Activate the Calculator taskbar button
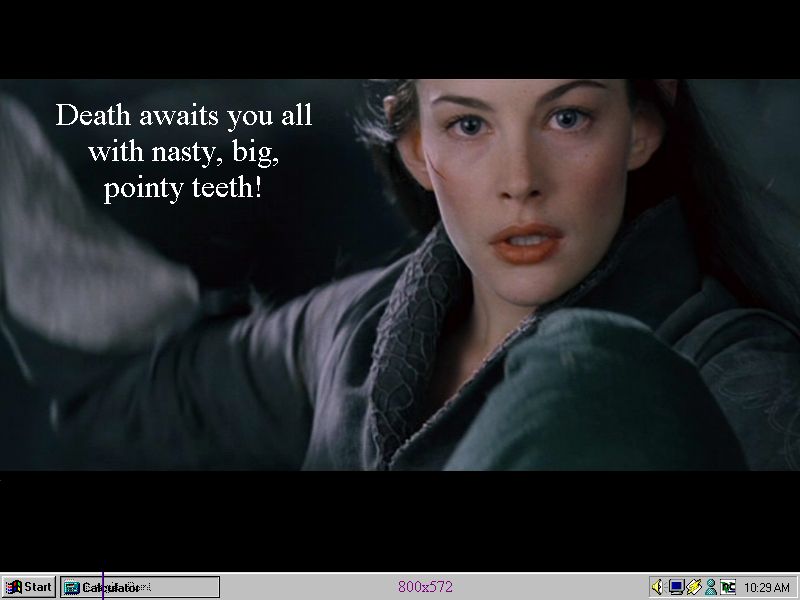The image size is (800, 600). point(140,587)
